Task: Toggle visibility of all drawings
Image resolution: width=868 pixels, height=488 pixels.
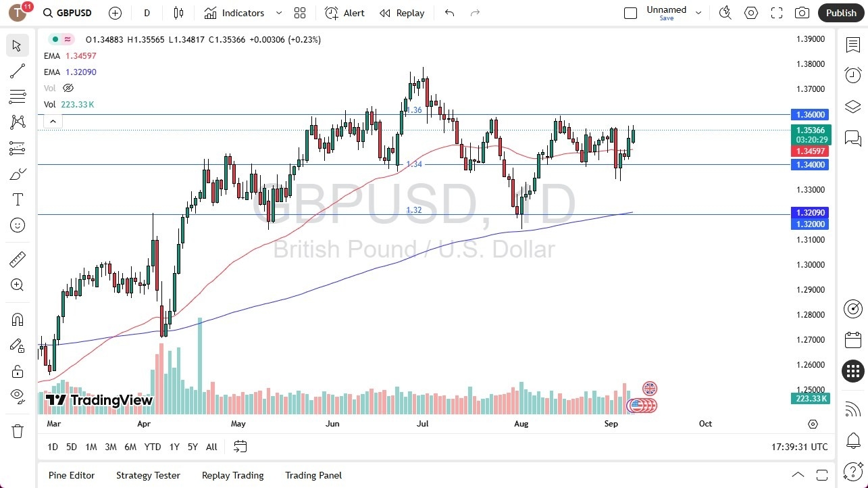Action: tap(17, 396)
